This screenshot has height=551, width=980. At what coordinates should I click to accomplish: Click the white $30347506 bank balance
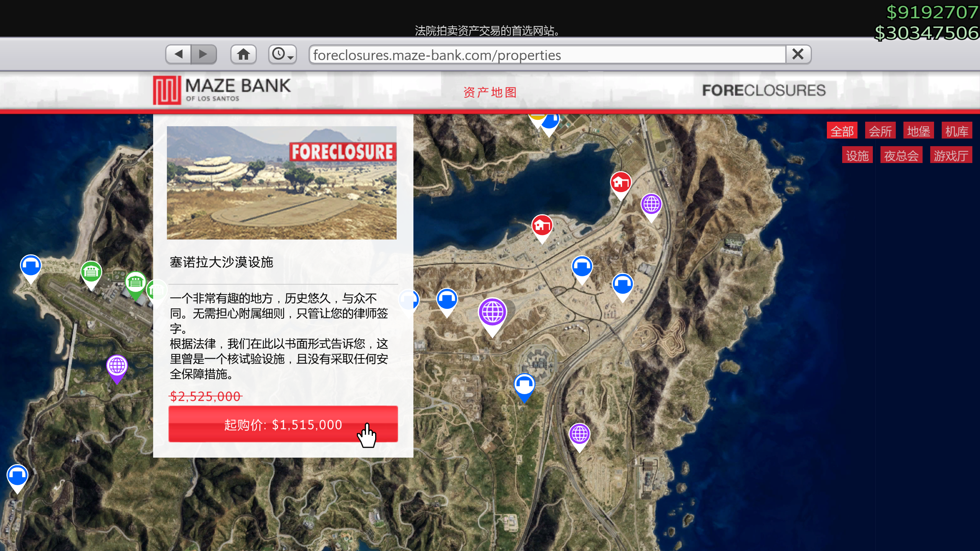[927, 33]
